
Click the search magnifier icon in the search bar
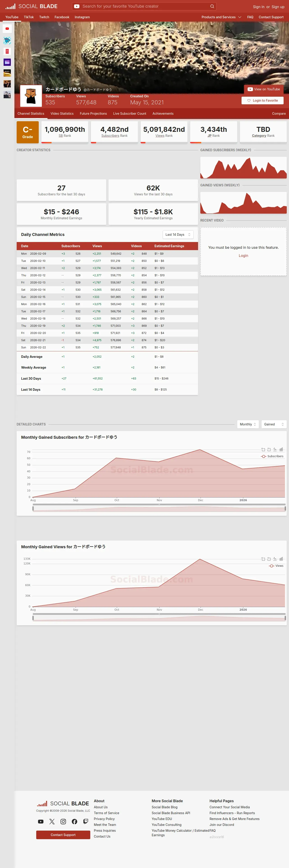[x=212, y=6]
